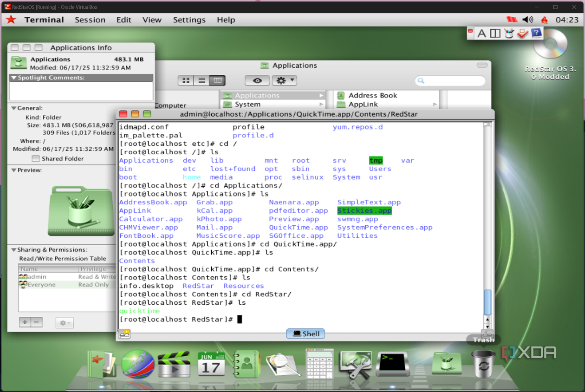This screenshot has width=585, height=392.
Task: Open the Address Book dock icon
Action: [x=246, y=364]
